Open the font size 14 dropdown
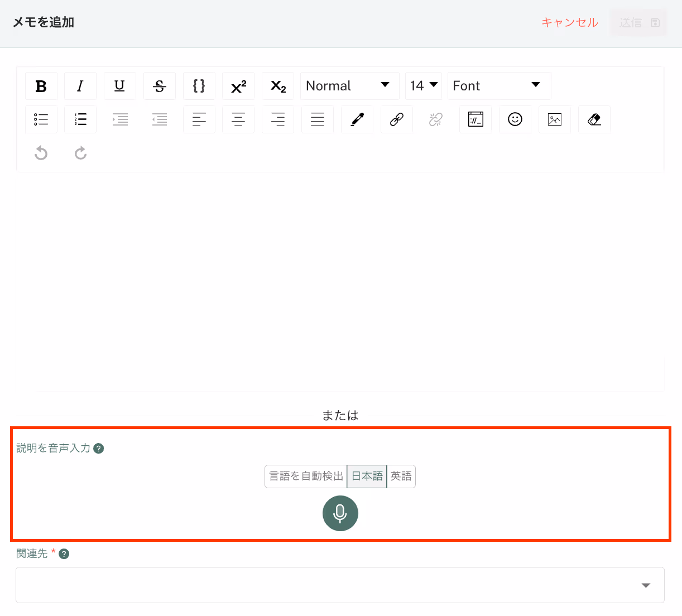 coord(424,86)
